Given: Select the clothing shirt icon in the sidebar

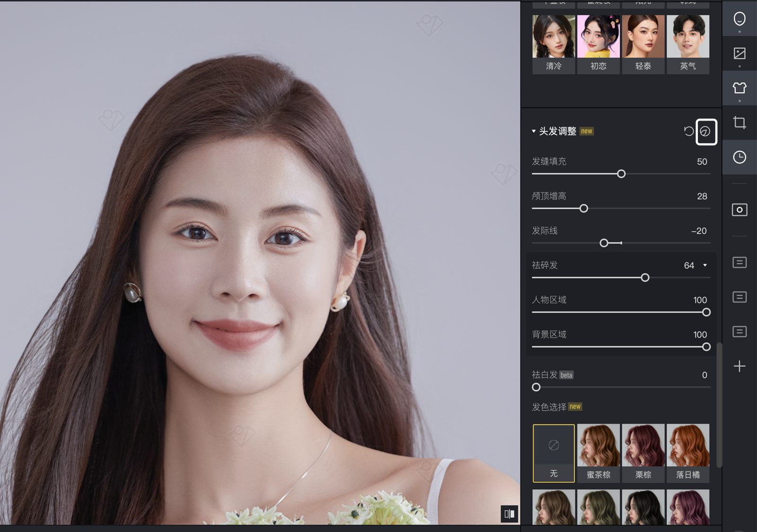Looking at the screenshot, I should (739, 88).
